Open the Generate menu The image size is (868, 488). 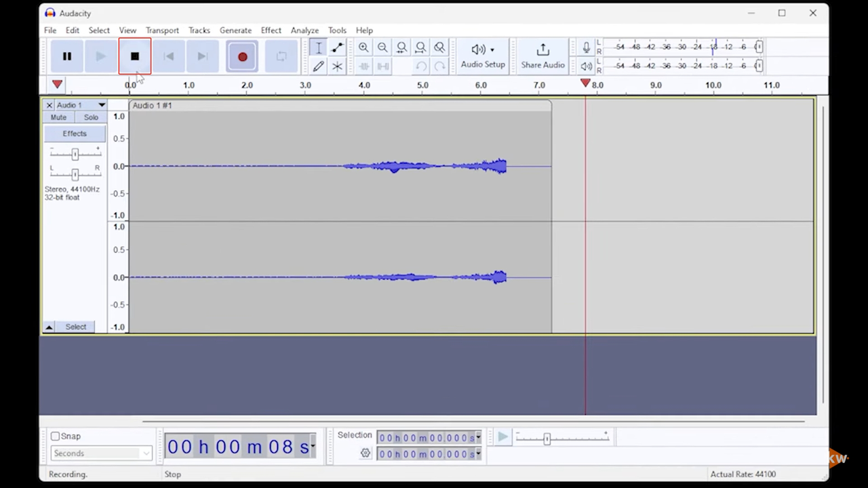pyautogui.click(x=235, y=30)
